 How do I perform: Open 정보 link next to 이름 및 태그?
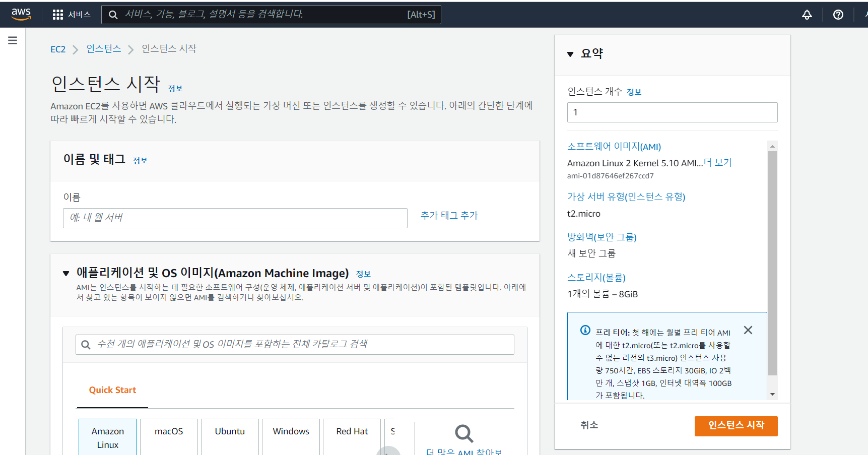140,161
